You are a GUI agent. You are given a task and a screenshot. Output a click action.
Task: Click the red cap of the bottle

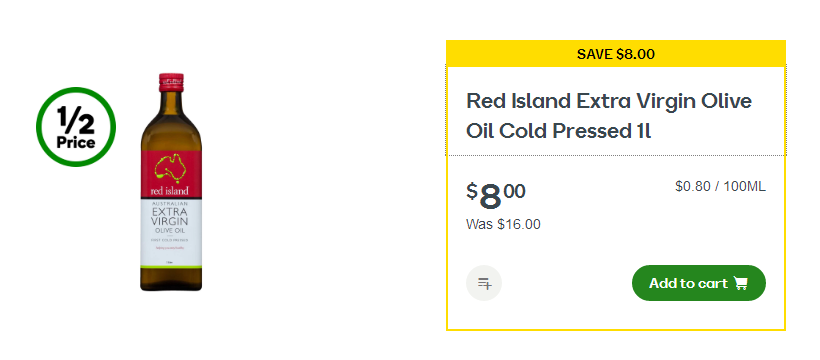(x=171, y=82)
